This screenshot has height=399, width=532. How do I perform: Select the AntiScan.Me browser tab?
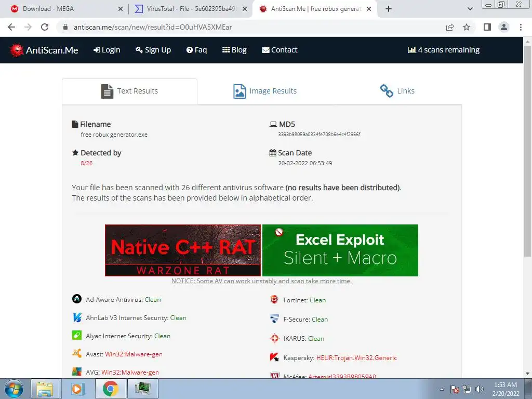315,9
